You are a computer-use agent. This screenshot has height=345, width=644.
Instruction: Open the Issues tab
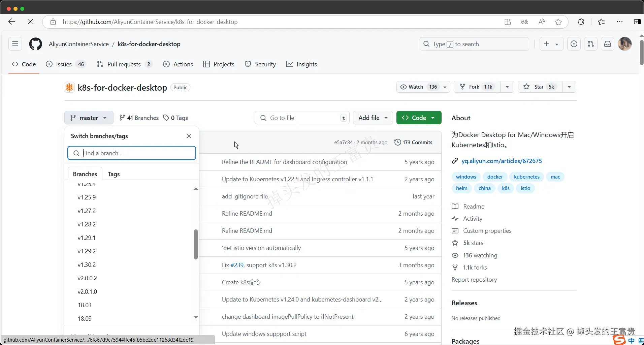click(x=66, y=64)
